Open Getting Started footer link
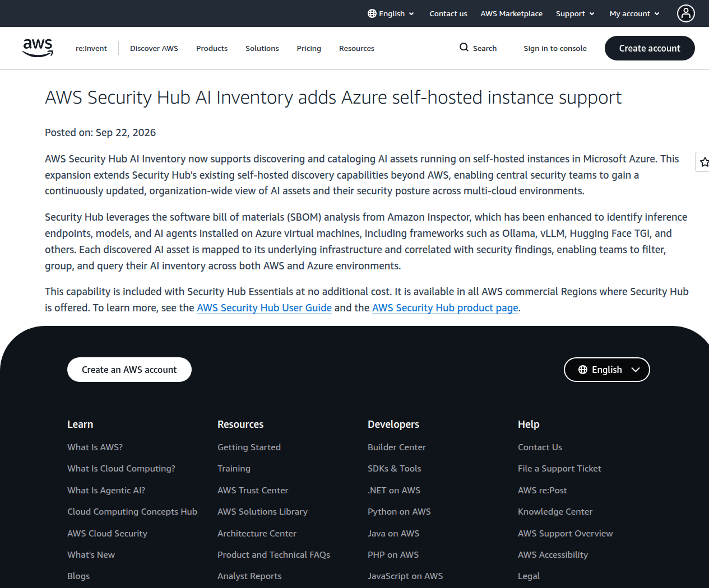709x588 pixels. pos(249,447)
